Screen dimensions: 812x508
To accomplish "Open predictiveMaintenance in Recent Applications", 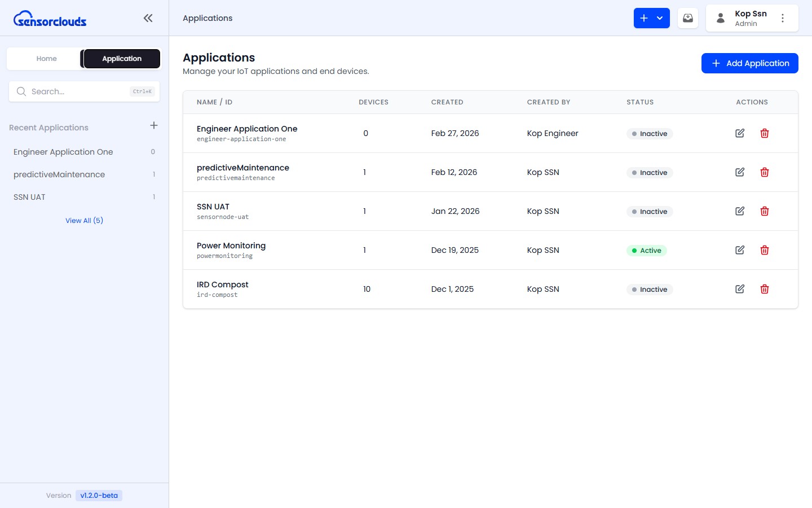I will pos(59,174).
